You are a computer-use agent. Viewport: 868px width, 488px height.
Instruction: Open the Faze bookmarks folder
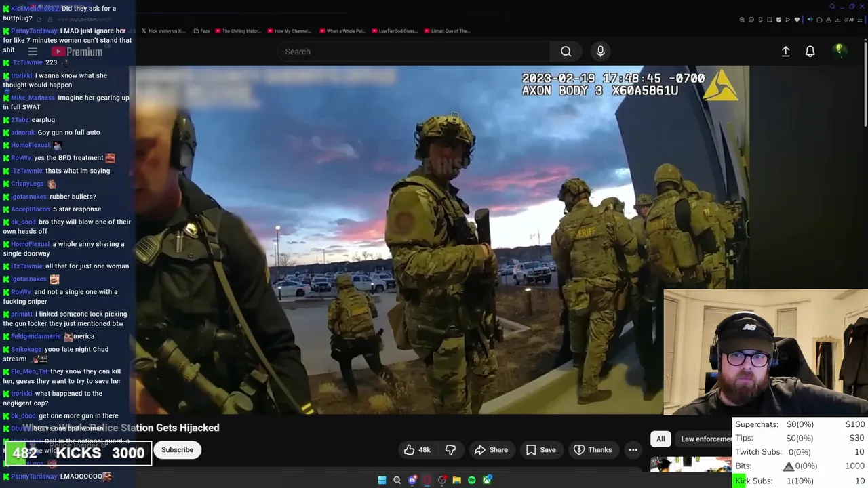point(201,30)
